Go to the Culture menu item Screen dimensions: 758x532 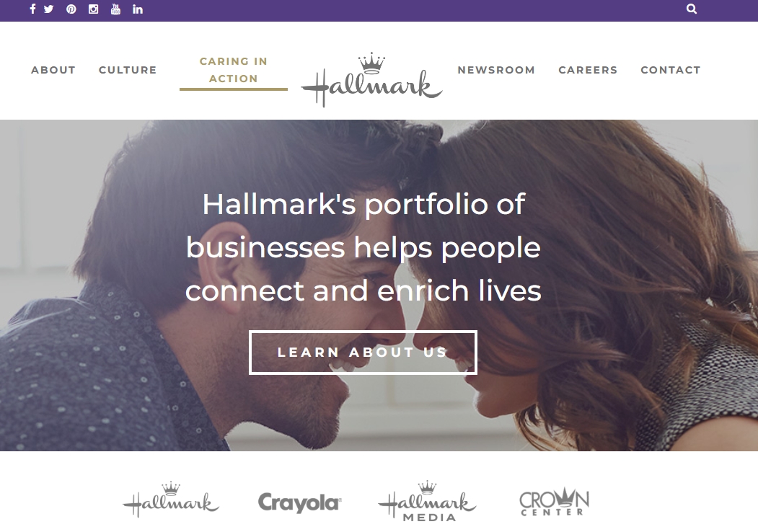pyautogui.click(x=128, y=70)
